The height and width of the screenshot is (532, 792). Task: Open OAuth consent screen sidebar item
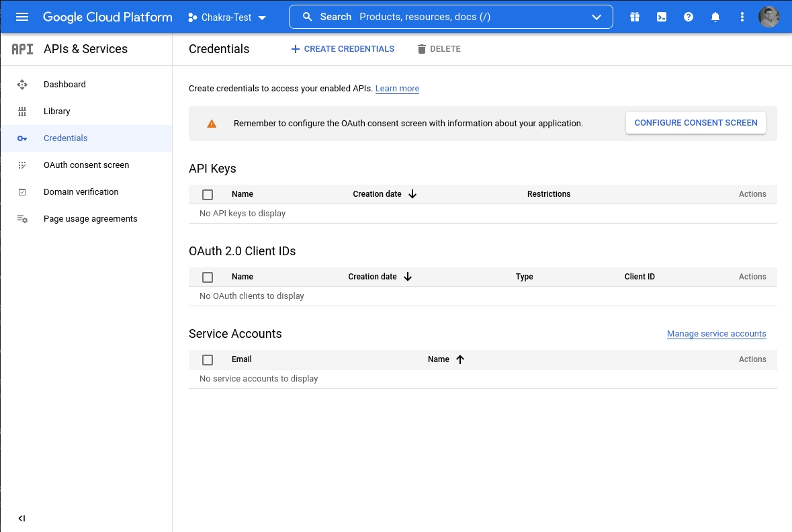point(86,165)
